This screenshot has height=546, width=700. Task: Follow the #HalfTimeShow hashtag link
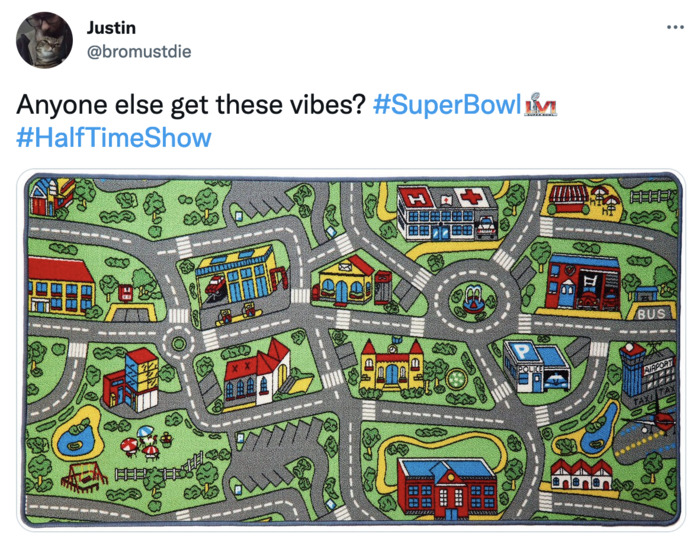click(x=114, y=138)
